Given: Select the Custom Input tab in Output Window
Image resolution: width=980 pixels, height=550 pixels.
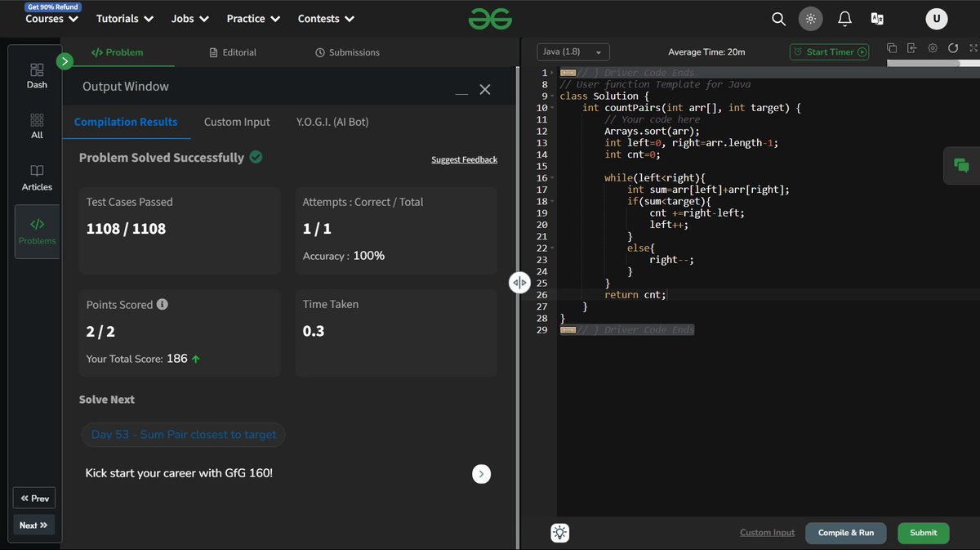Looking at the screenshot, I should [x=237, y=122].
